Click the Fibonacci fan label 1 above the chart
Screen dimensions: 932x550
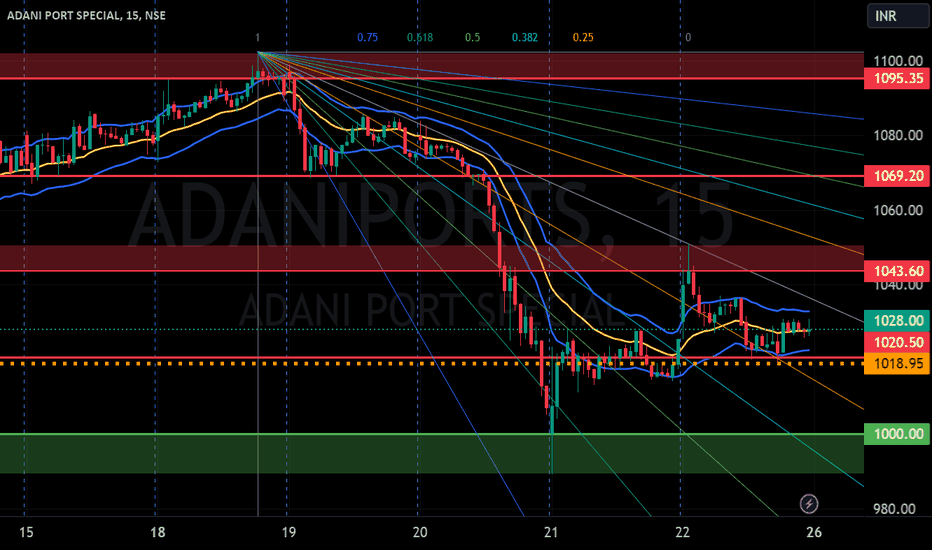pyautogui.click(x=257, y=37)
